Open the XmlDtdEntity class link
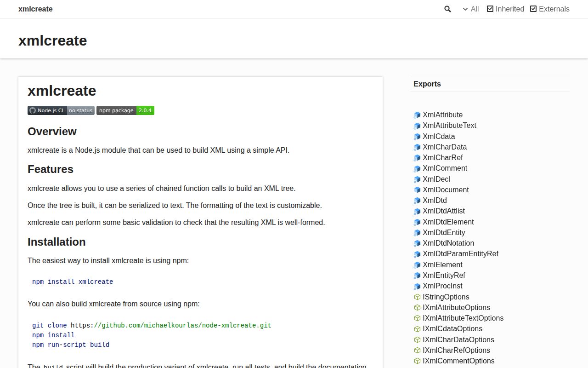Screen dimensions: 588x368 [444, 232]
